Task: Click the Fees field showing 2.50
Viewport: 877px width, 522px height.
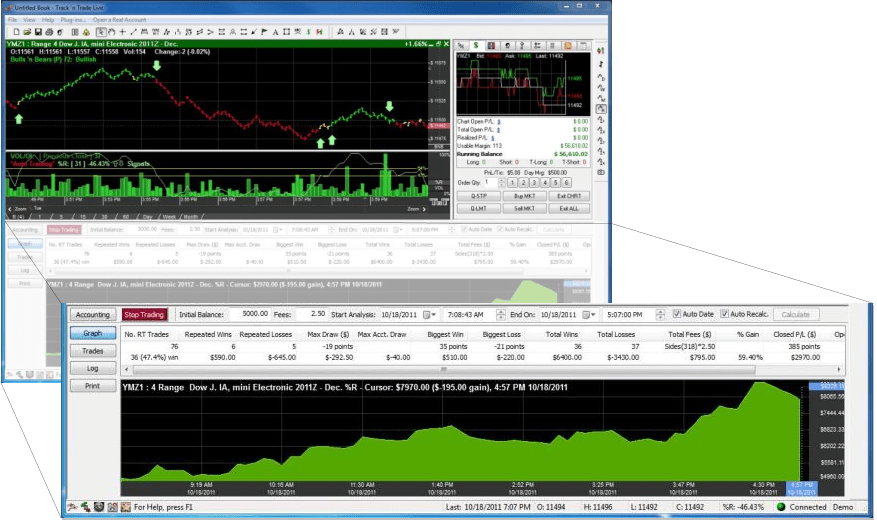Action: [312, 314]
